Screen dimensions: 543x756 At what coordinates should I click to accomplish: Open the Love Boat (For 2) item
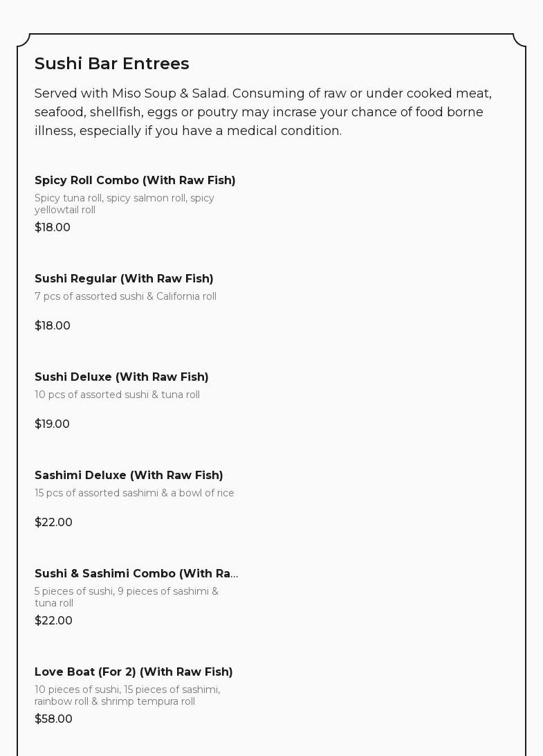click(134, 672)
